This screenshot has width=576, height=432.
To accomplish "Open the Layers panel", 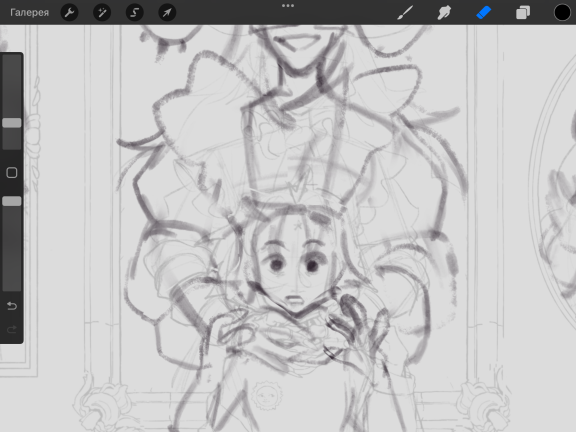I will (x=523, y=12).
